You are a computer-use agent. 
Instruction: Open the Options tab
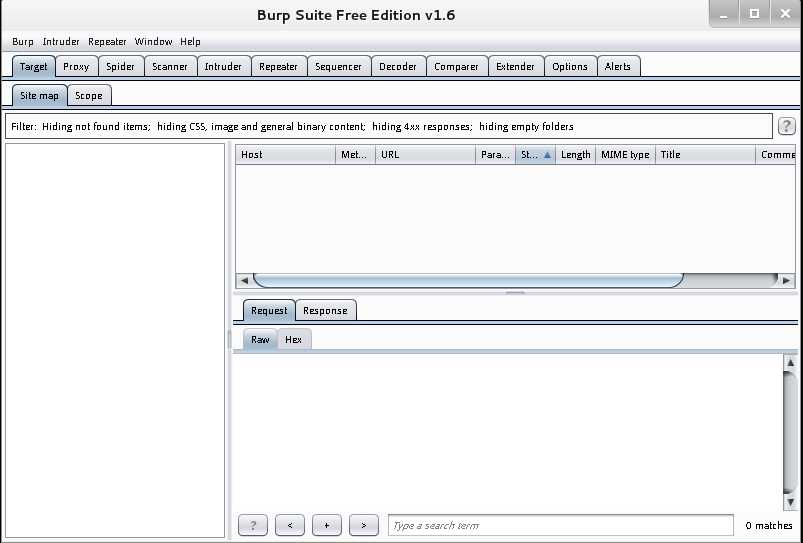click(569, 67)
